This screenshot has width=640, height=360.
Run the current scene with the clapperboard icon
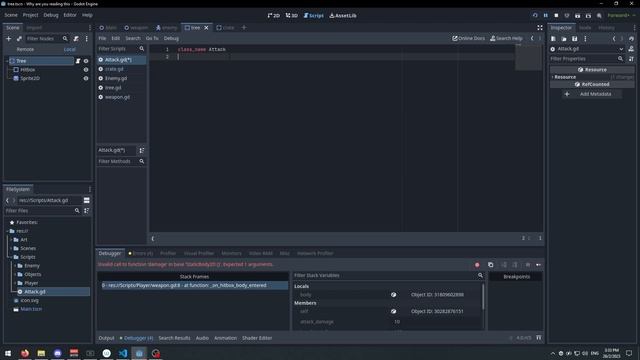pos(577,16)
